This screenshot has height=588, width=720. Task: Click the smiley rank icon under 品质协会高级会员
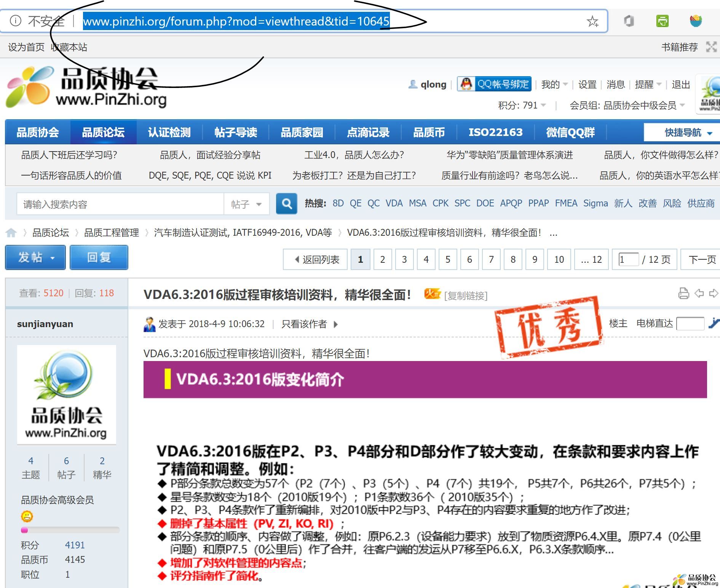(x=27, y=516)
